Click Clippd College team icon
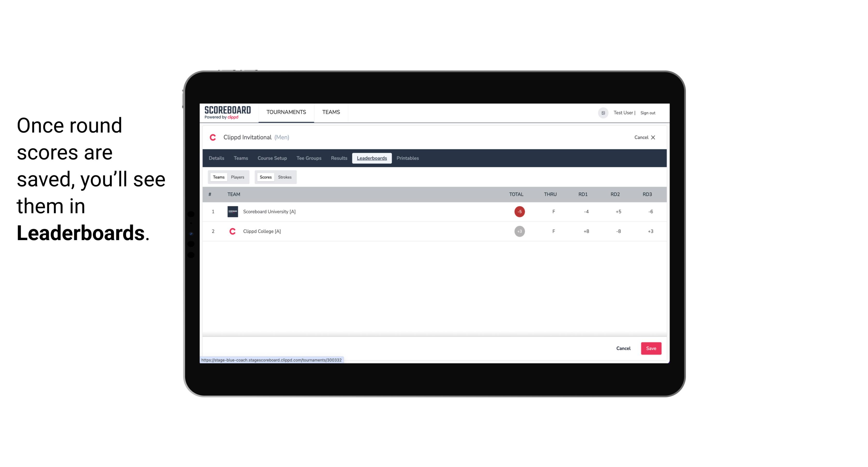The height and width of the screenshot is (467, 868). point(232,231)
